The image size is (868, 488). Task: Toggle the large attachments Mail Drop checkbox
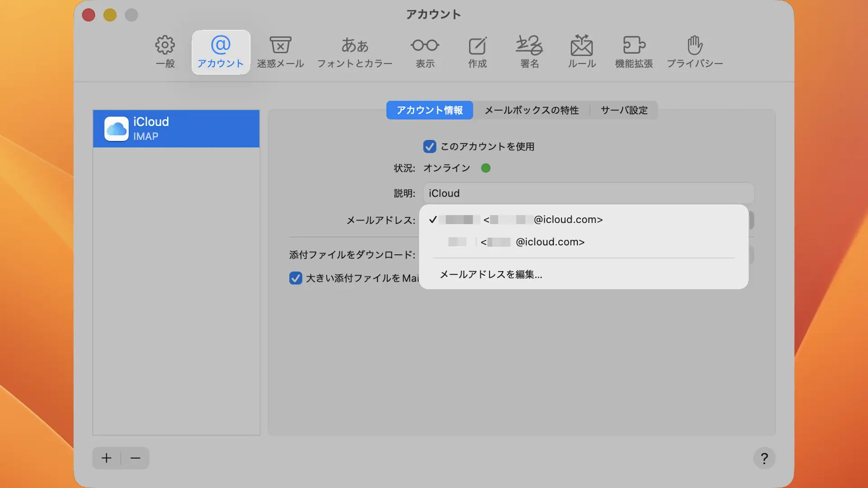click(296, 278)
